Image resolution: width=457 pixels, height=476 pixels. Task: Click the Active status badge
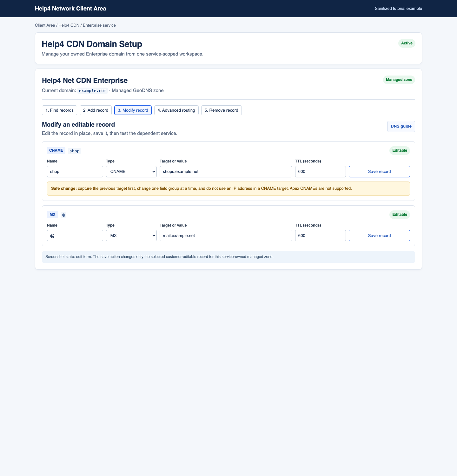click(407, 43)
